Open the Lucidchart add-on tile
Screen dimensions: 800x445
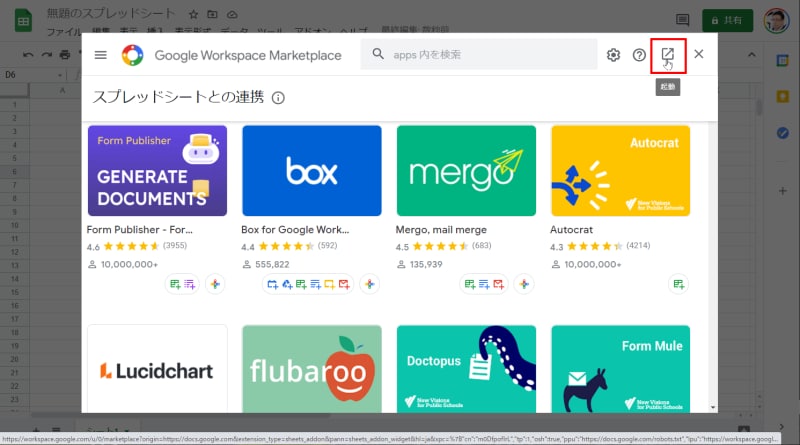tap(157, 368)
